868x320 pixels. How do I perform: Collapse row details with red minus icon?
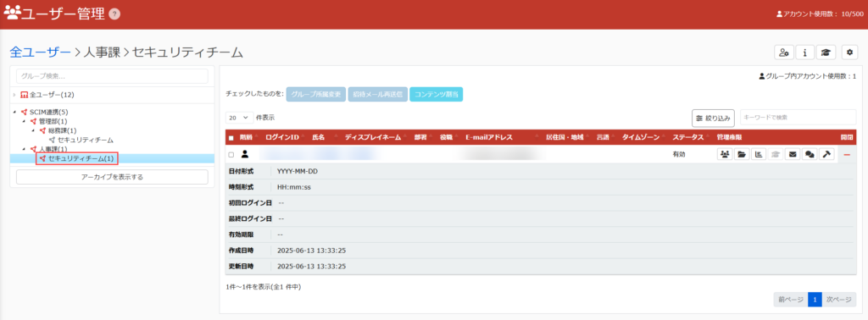point(847,155)
